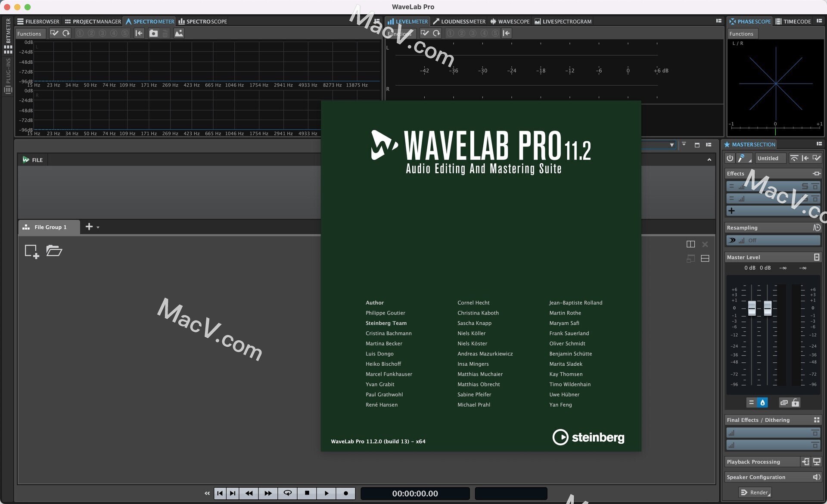827x504 pixels.
Task: Switch to the Wavescope tab
Action: point(510,21)
